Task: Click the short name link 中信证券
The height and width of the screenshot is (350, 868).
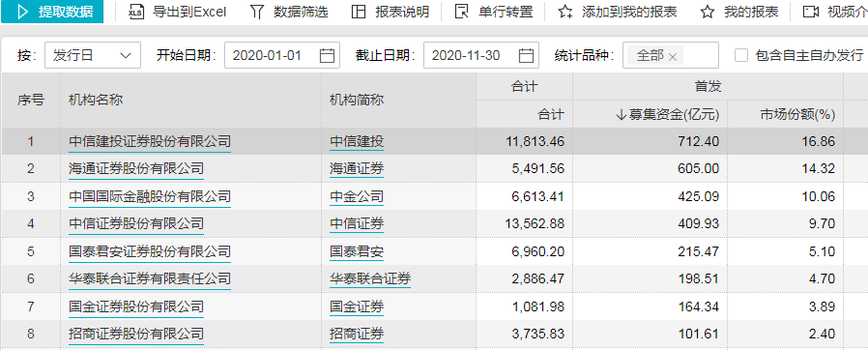Action: pyautogui.click(x=357, y=223)
